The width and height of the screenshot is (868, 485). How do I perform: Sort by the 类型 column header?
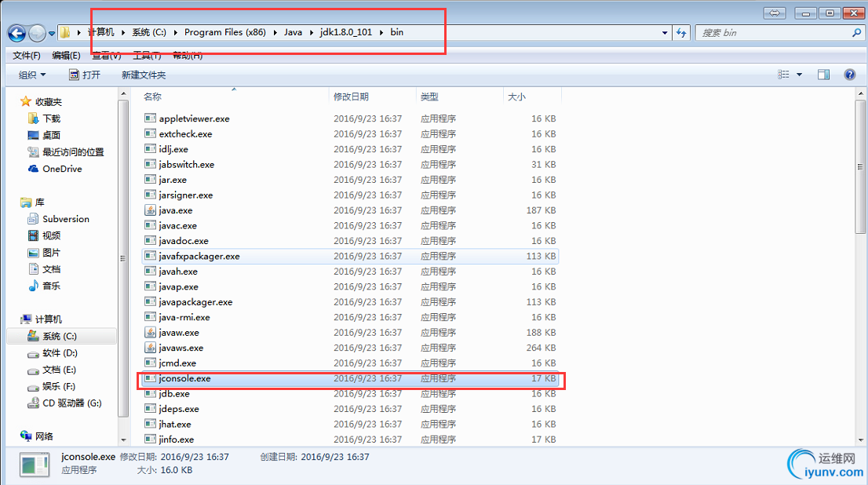click(429, 97)
